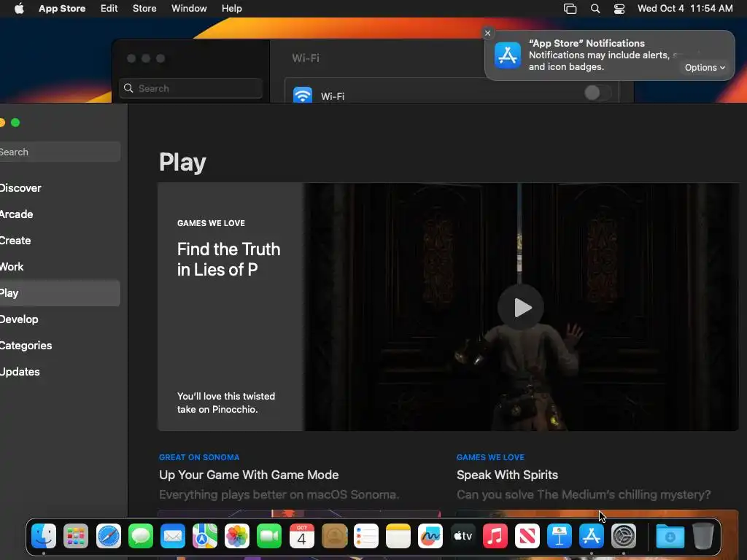Screen dimensions: 747x560
Task: Click the "Great on Sonoma" label
Action: coord(199,457)
